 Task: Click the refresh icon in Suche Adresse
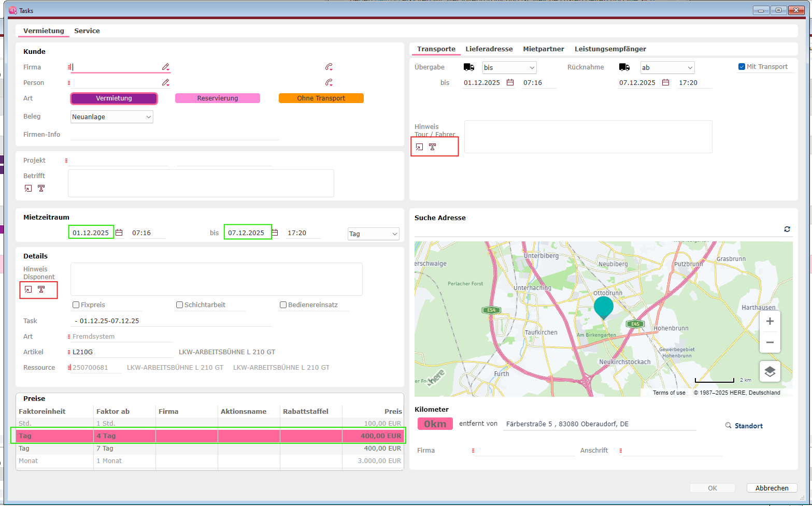coord(787,229)
